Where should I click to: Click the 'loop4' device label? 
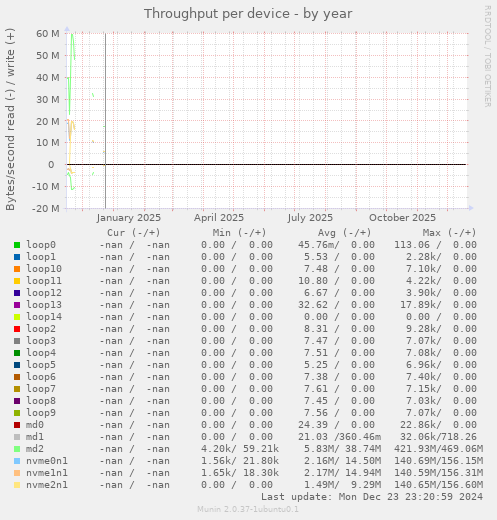point(41,353)
